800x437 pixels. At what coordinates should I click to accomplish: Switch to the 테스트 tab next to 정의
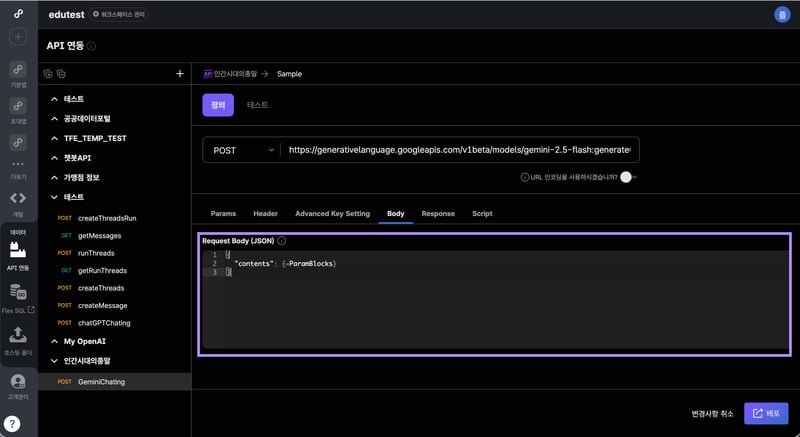[x=257, y=104]
